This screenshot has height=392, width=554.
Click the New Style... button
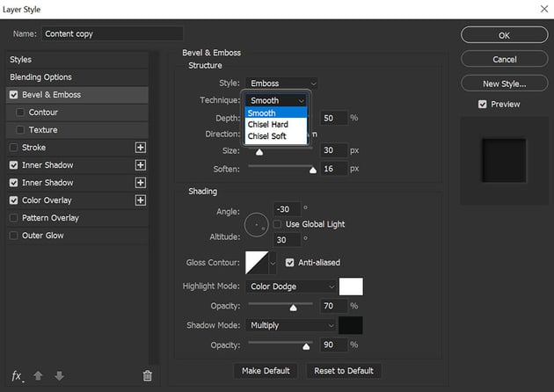coord(504,83)
